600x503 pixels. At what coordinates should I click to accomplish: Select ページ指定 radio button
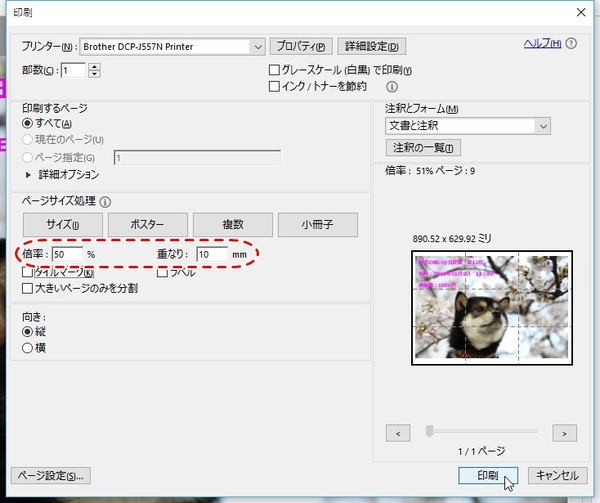click(27, 157)
